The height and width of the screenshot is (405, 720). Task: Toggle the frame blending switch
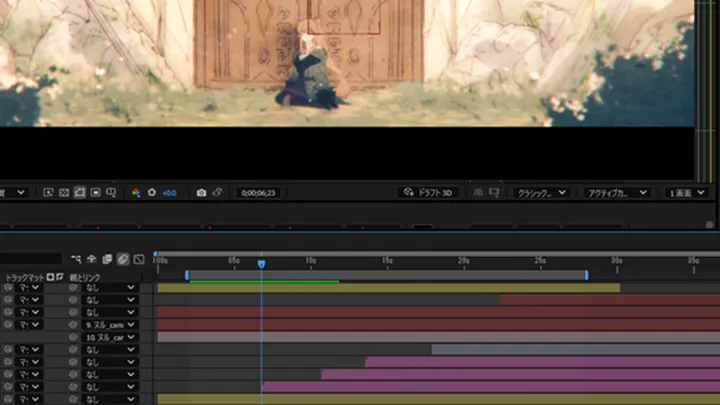click(x=107, y=259)
